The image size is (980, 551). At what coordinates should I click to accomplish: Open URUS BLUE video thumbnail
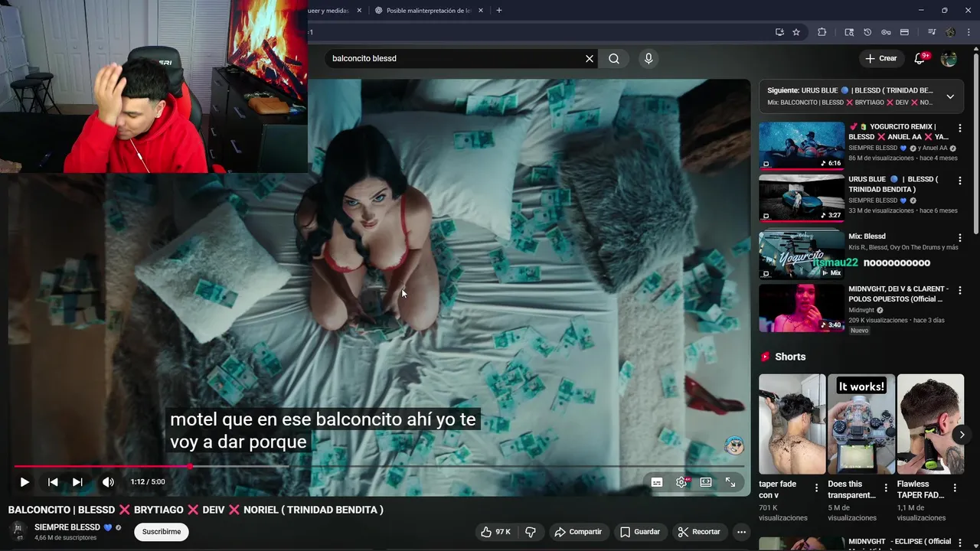pos(802,199)
